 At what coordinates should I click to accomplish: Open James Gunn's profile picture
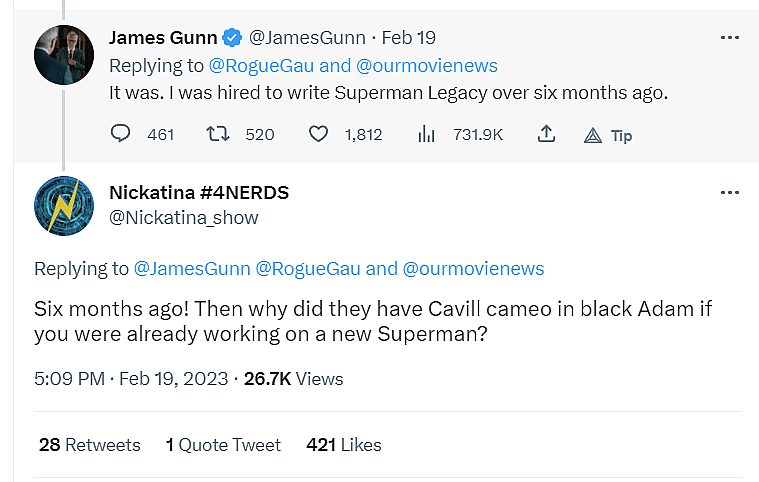pos(64,54)
